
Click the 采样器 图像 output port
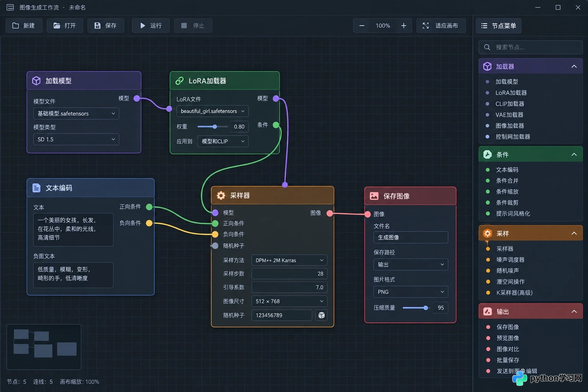[x=330, y=213]
